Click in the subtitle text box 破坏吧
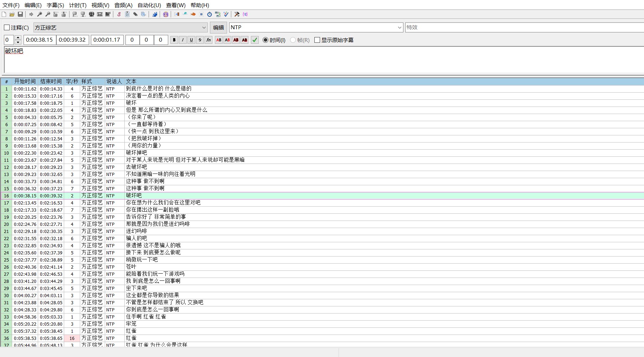 tap(324, 59)
